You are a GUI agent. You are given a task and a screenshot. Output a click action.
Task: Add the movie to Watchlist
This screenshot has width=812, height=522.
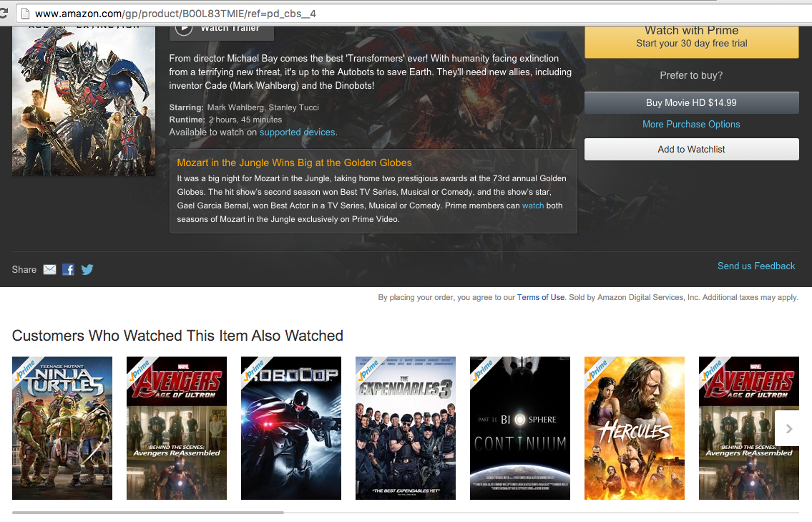click(x=691, y=149)
